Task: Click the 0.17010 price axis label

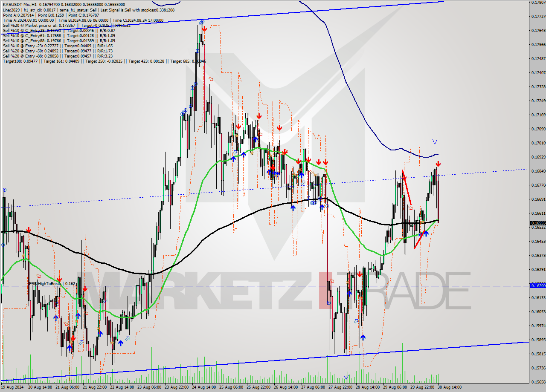Action: [x=538, y=143]
